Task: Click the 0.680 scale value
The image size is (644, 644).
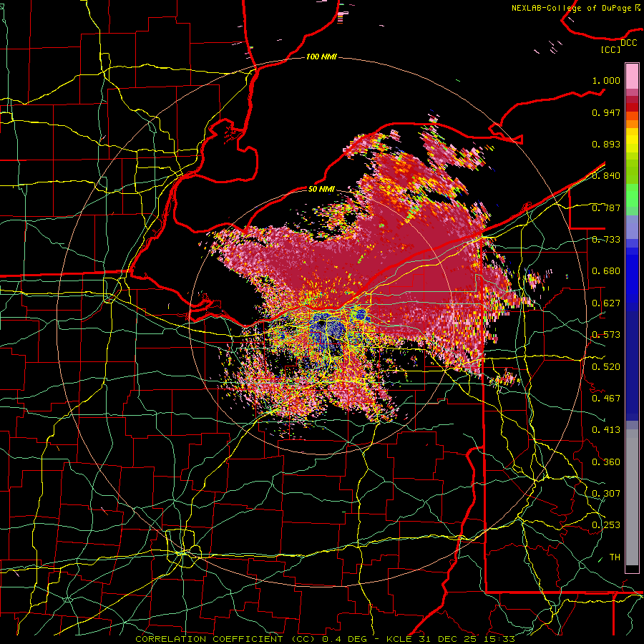Action: click(x=606, y=271)
